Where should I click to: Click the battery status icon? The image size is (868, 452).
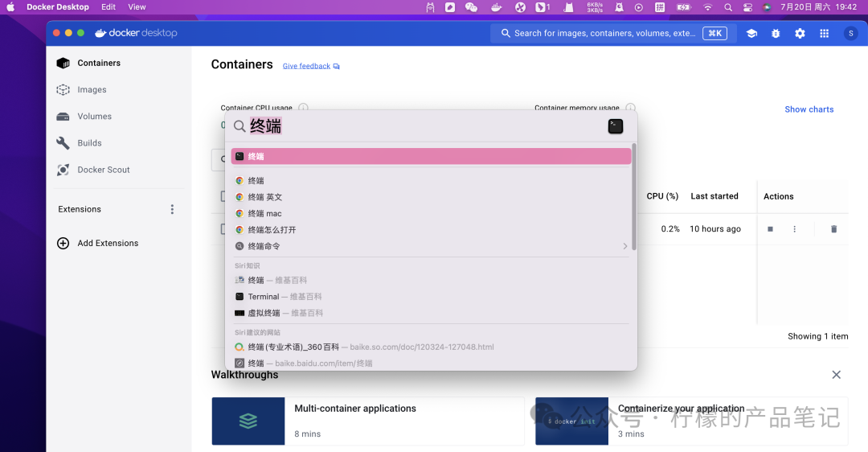[684, 7]
